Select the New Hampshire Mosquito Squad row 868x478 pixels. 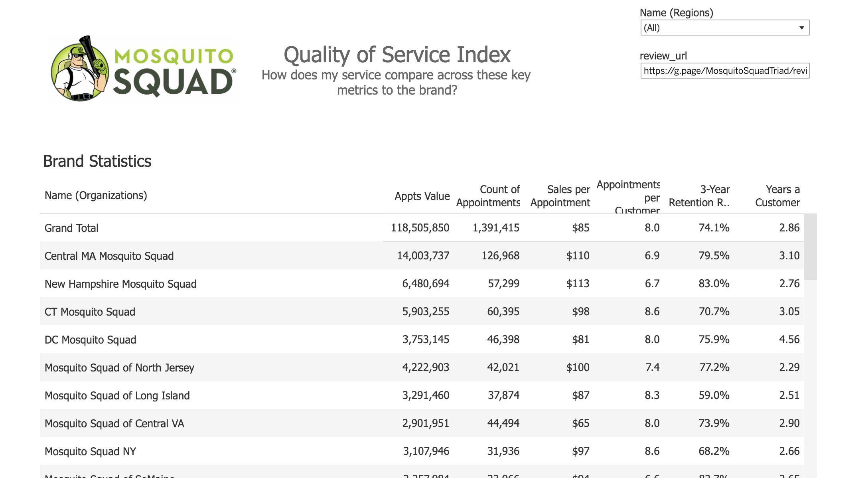click(x=120, y=284)
